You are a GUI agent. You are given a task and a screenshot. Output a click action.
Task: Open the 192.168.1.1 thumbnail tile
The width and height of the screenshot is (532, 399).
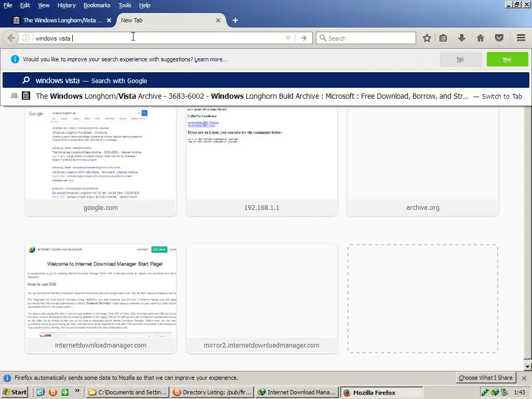point(262,161)
